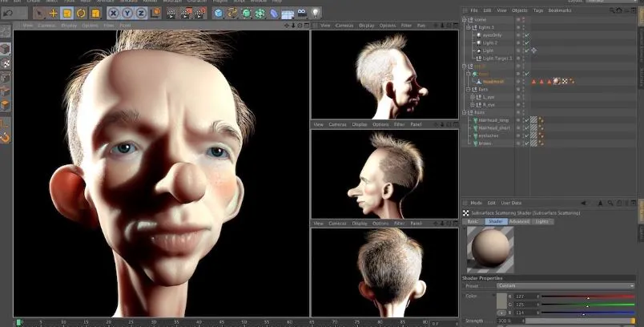Toggle the enable checkmark for Hairhead_long
Viewport: 644px width, 327px height.
pyautogui.click(x=525, y=119)
